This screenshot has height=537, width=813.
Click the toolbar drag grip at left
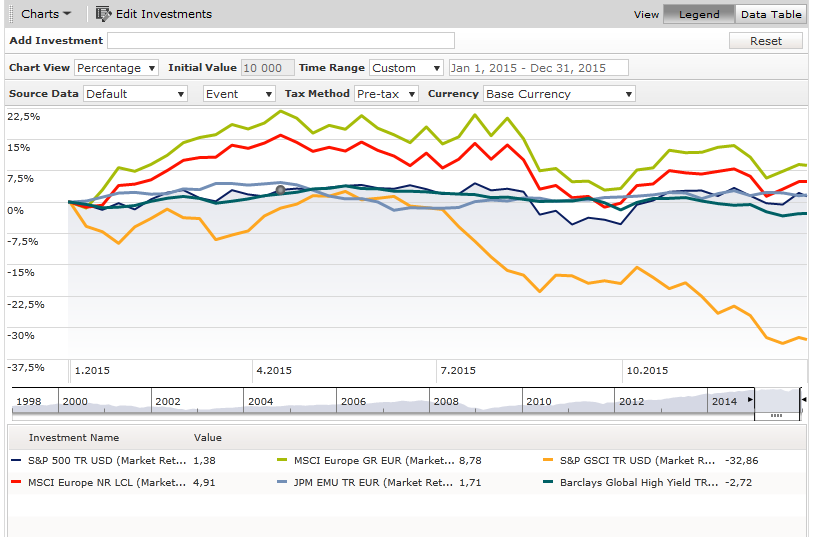point(12,14)
